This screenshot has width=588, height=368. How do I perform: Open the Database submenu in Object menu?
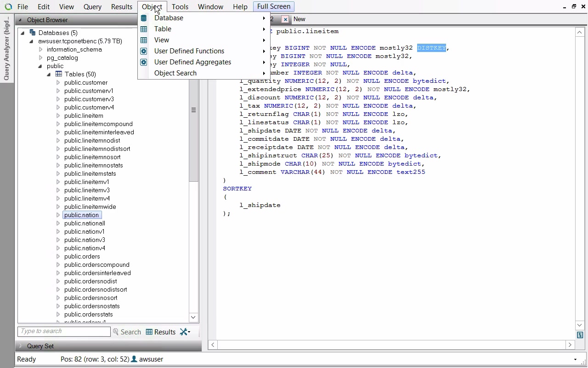[x=169, y=18]
